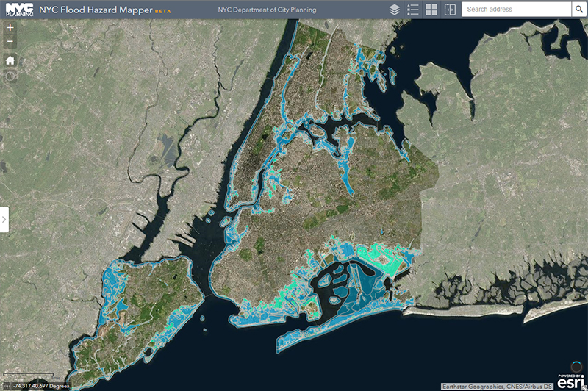The height and width of the screenshot is (391, 588).
Task: Activate the Swipe compare tool icon
Action: click(450, 10)
